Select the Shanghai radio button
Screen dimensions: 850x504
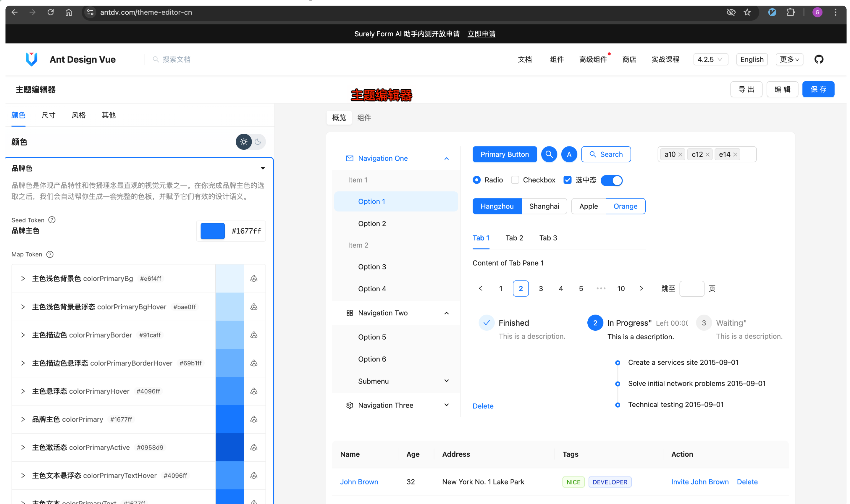pos(544,206)
